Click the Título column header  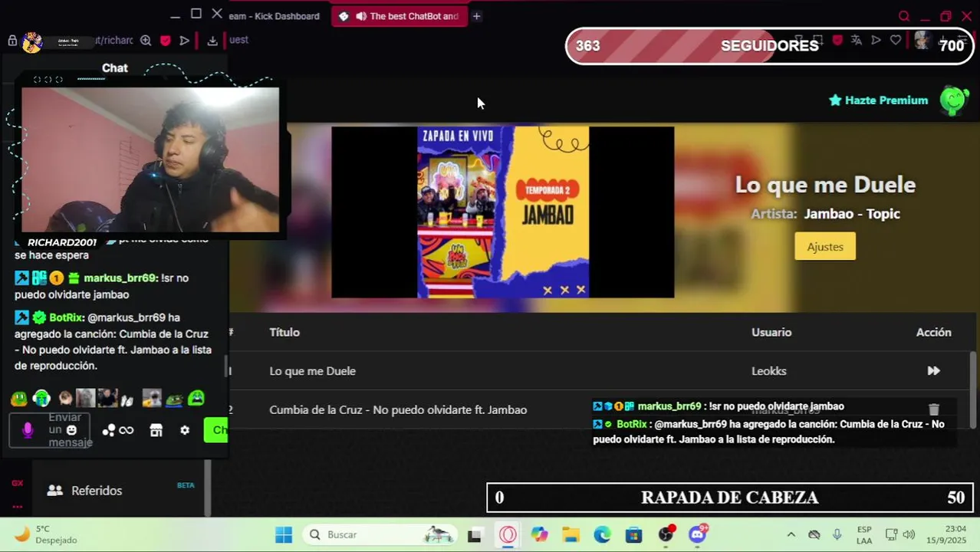click(x=284, y=332)
